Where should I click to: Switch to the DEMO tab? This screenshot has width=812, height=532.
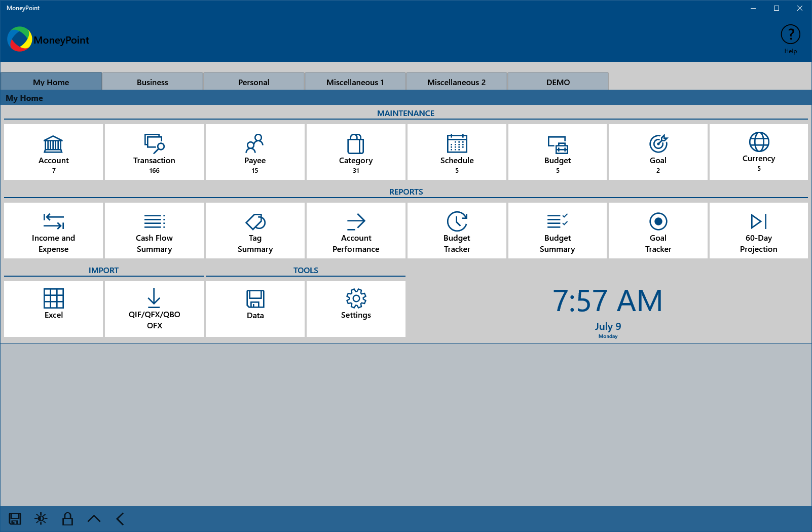[x=558, y=82]
